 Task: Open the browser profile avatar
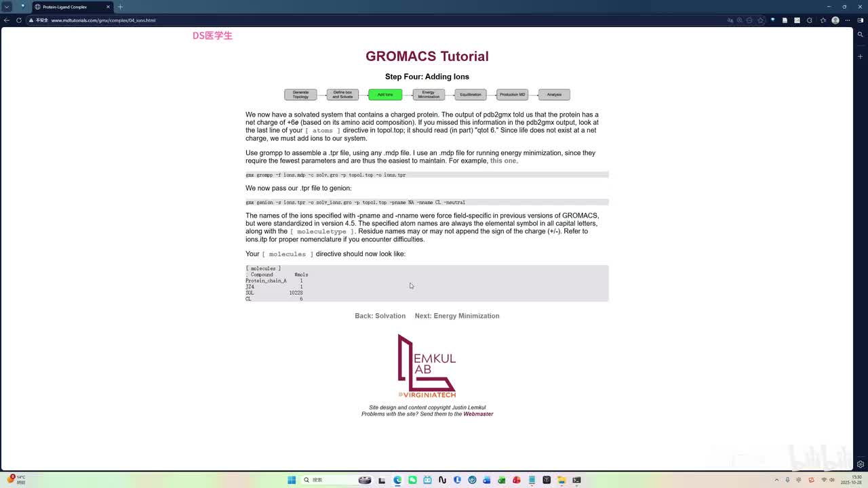(835, 20)
